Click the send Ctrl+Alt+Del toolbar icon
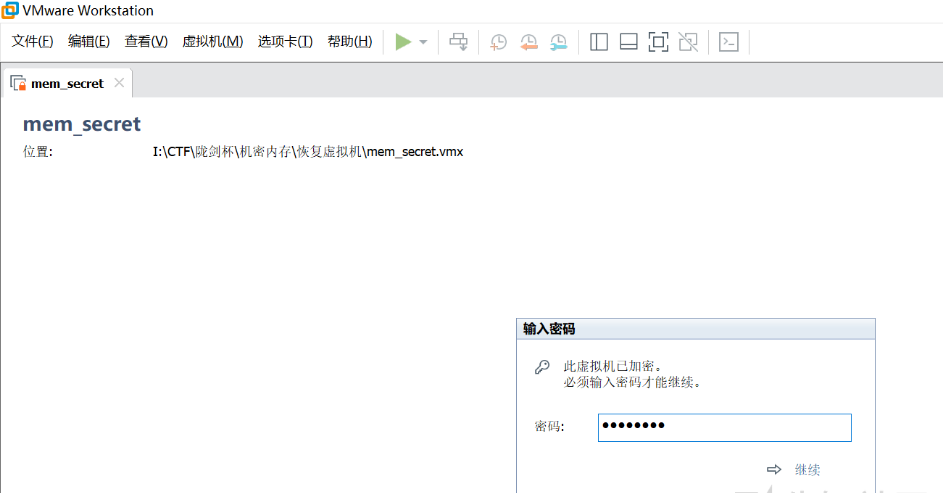Screen dimensions: 943x493 click(459, 42)
